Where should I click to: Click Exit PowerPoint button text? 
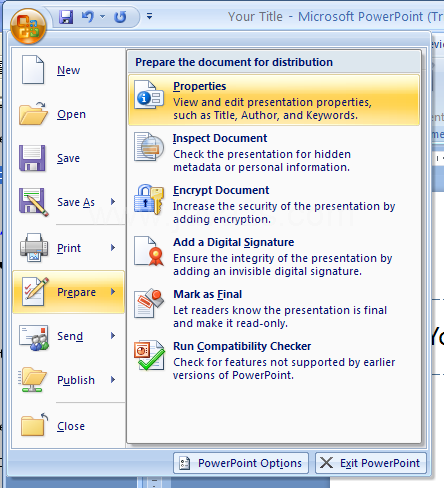click(380, 463)
